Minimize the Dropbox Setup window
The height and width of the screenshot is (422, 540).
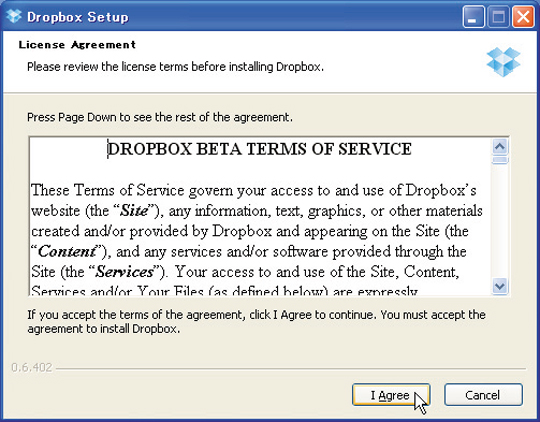point(473,17)
